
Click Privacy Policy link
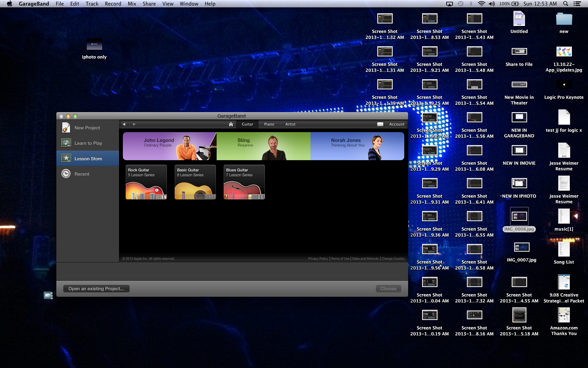(318, 259)
